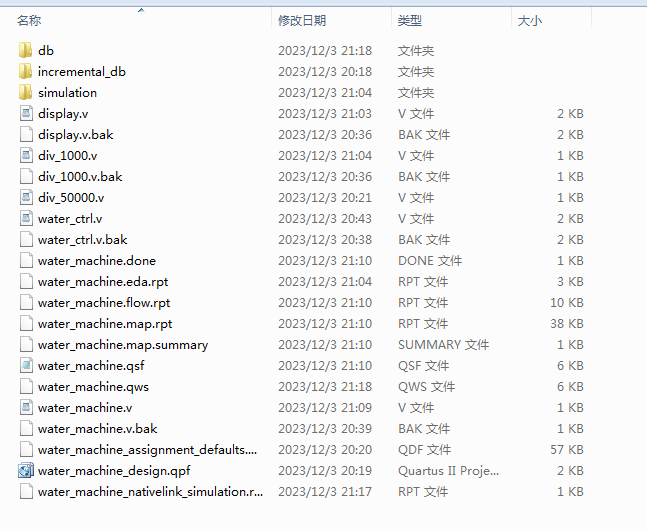This screenshot has height=531, width=647.
Task: Click the 57 KB size value
Action: click(x=567, y=450)
